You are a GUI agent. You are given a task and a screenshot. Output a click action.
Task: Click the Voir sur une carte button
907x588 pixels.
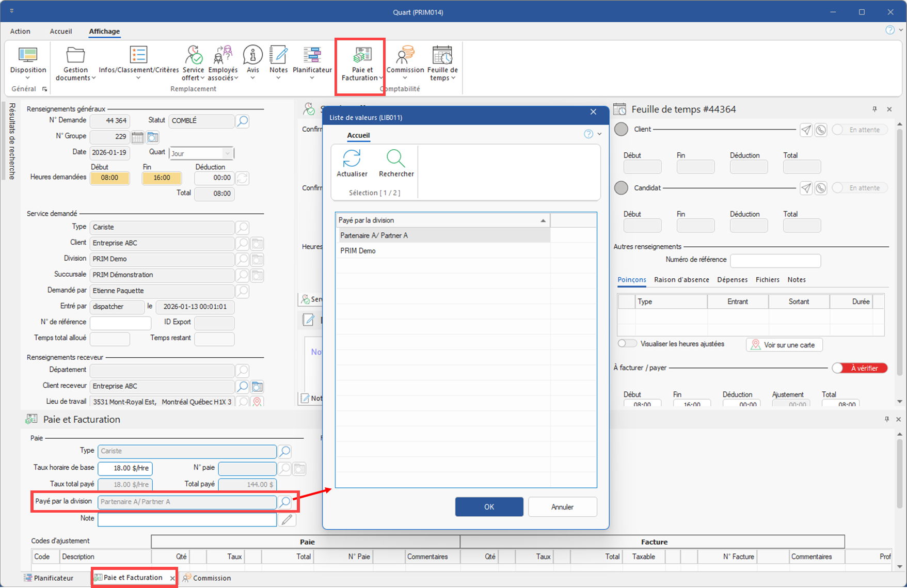(784, 345)
